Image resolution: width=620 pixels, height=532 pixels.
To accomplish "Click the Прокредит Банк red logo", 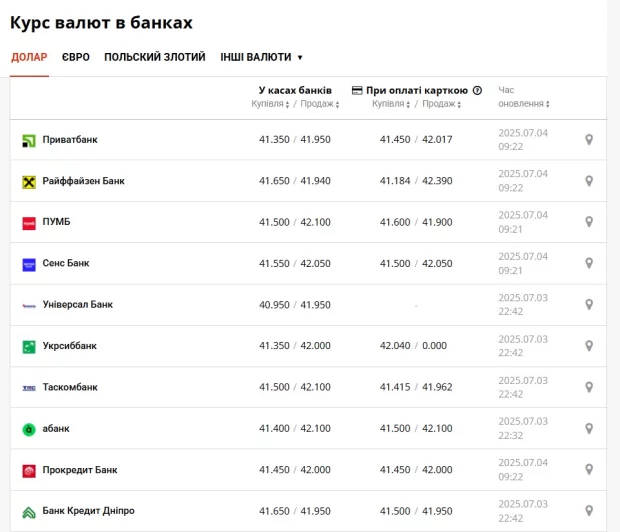I will tap(29, 470).
